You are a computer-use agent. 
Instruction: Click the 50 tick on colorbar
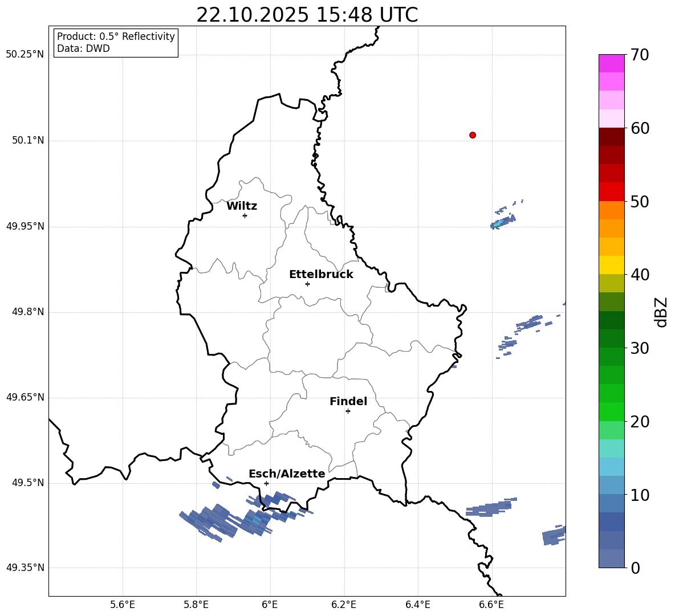click(640, 202)
